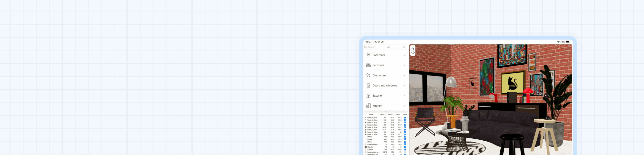
Task: Click the search magnifier icon
Action: click(366, 47)
